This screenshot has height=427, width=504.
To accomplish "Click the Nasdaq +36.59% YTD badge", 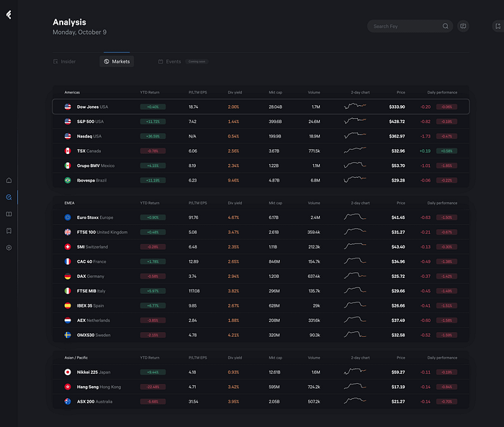I will pyautogui.click(x=153, y=136).
